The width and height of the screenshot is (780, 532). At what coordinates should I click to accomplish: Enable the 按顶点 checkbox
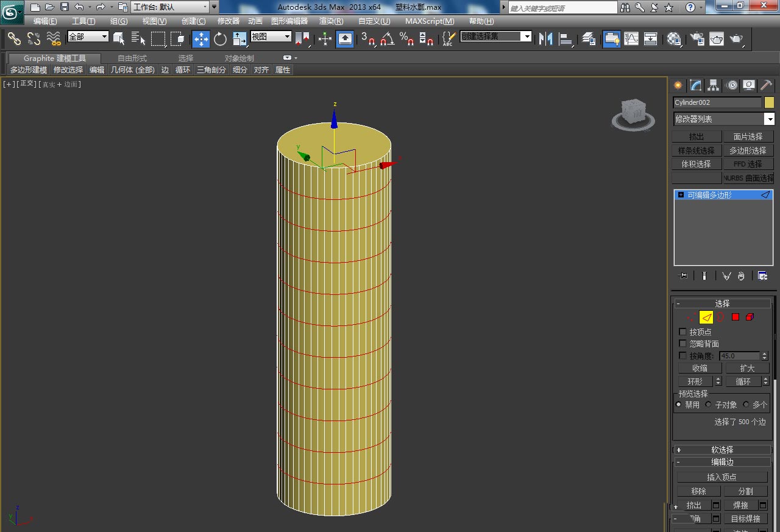[682, 332]
